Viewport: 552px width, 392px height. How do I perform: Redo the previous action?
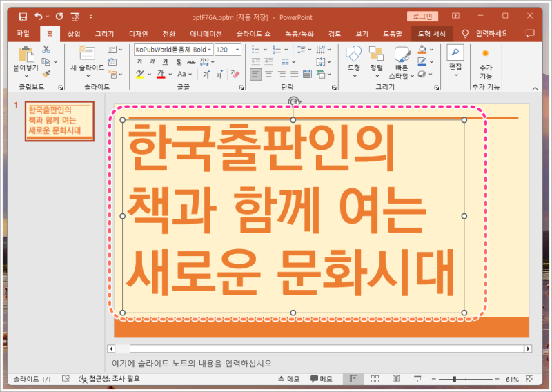[x=59, y=16]
